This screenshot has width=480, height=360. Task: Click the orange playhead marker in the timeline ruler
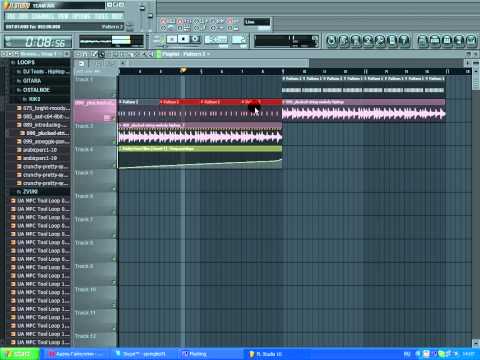pyautogui.click(x=183, y=70)
